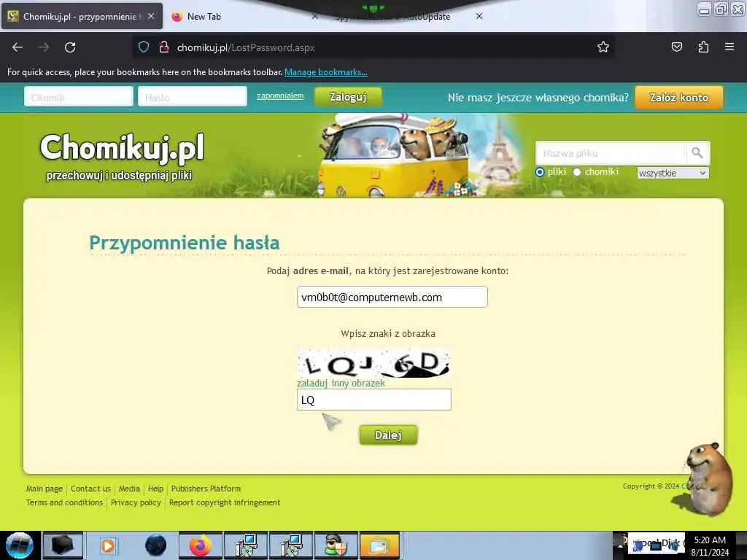Click the site security padlock icon
Screen dimensions: 747x560
164,47
